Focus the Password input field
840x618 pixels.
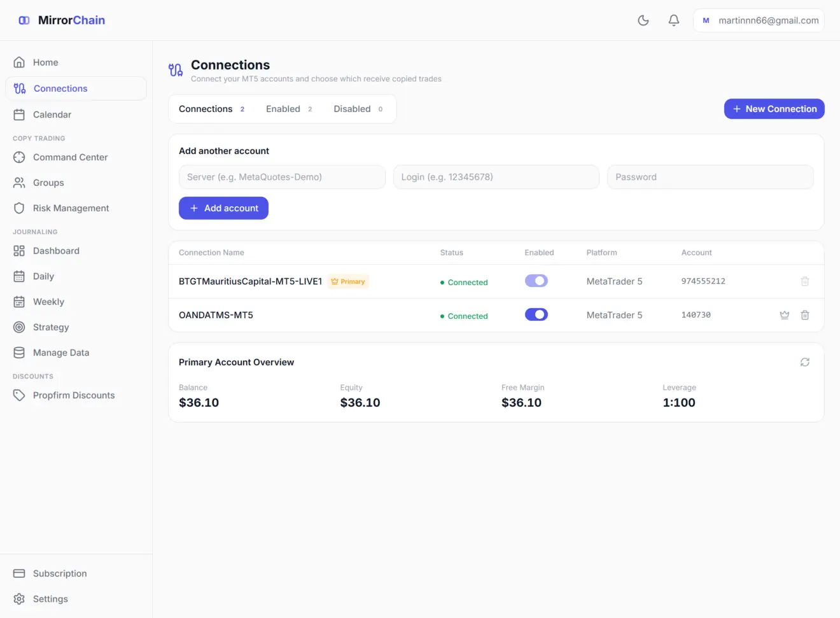coord(710,177)
